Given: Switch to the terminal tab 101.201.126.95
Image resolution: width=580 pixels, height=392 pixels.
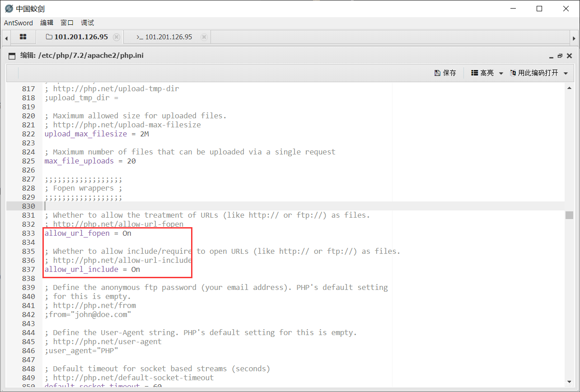Looking at the screenshot, I should point(165,37).
